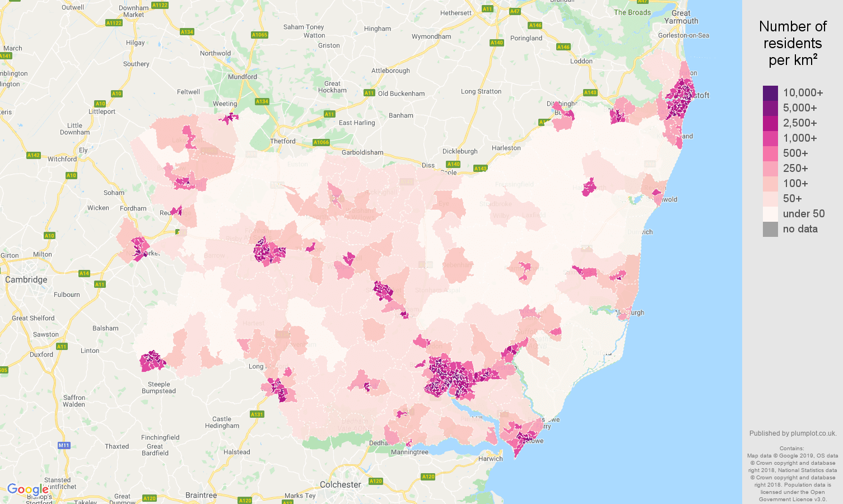Select the 1,000+ legend color swatch
This screenshot has width=843, height=504.
point(770,138)
